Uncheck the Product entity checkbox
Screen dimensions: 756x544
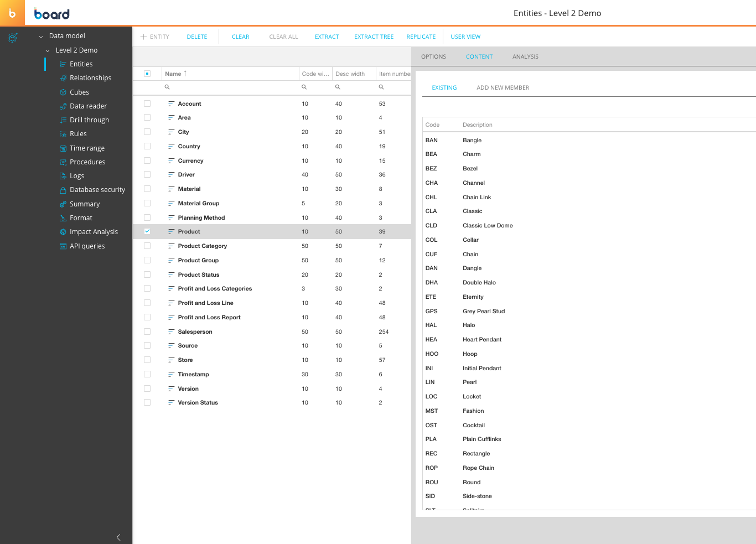[147, 231]
